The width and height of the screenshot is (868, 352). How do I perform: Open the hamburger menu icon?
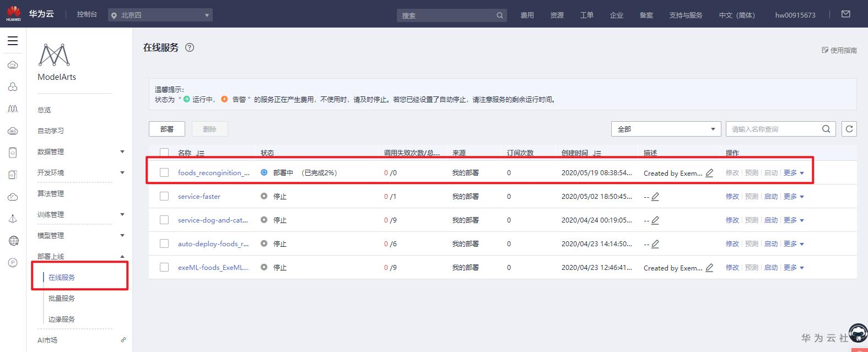[x=13, y=41]
